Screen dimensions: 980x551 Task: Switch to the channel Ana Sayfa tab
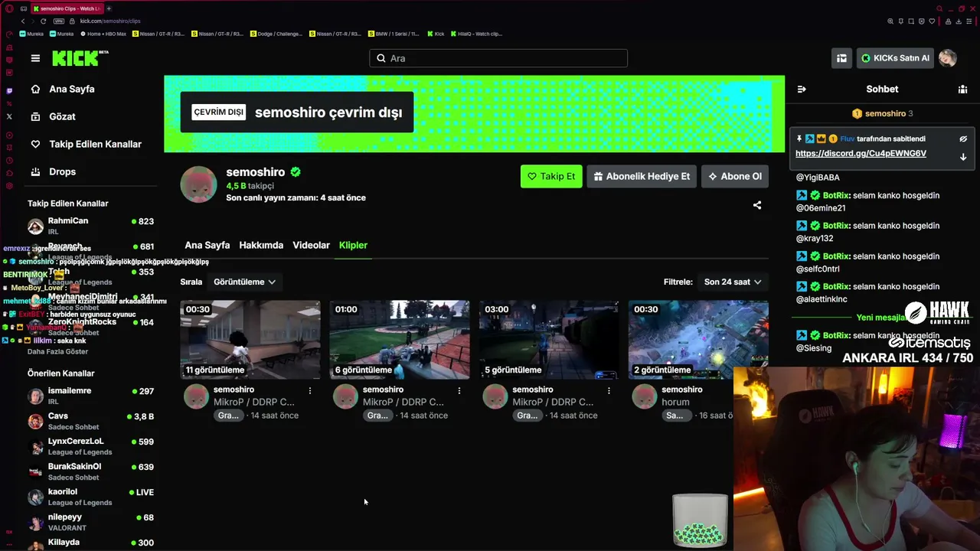coord(207,245)
